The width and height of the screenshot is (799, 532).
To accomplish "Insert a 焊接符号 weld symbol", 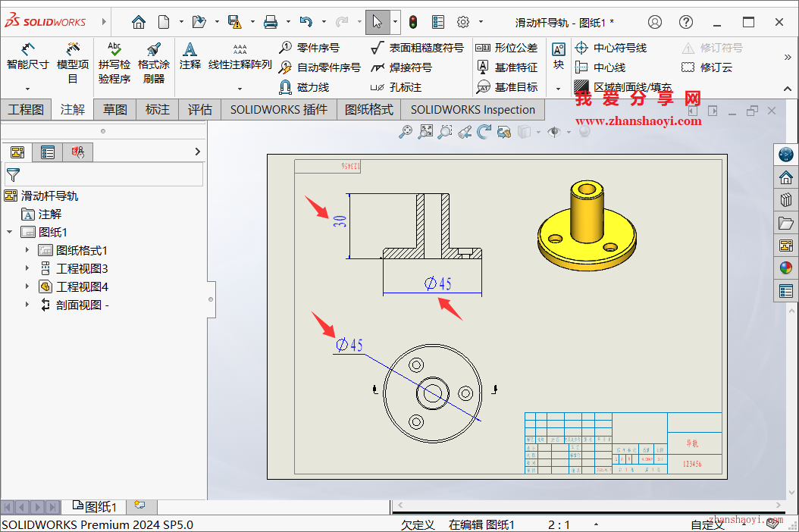I will [x=401, y=67].
